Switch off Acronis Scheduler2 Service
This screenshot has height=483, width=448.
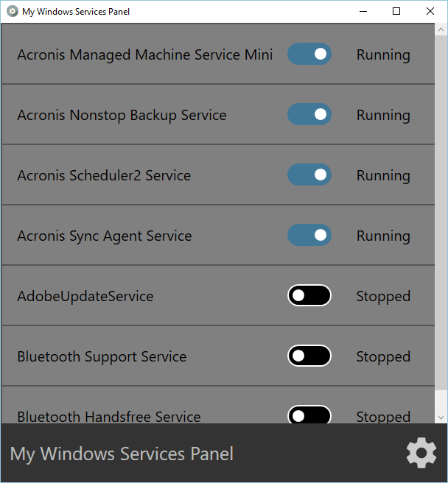(309, 174)
